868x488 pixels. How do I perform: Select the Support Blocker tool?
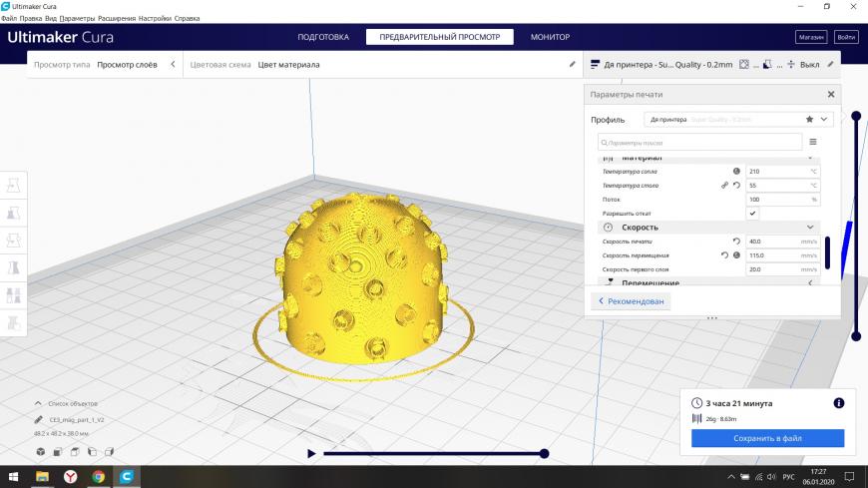13,322
